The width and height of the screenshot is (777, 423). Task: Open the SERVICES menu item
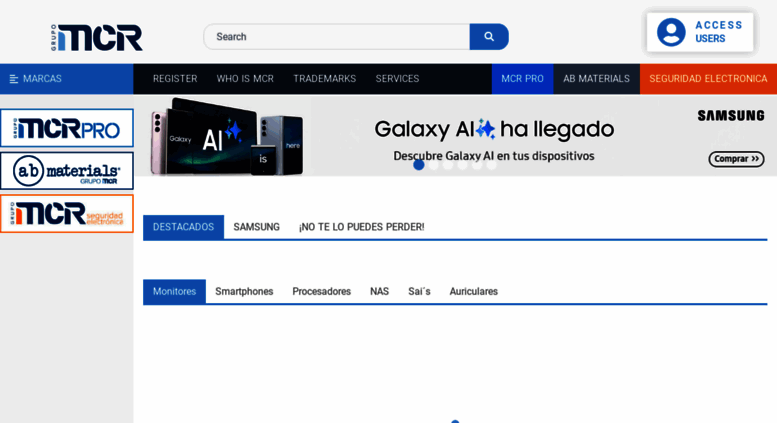(x=397, y=79)
